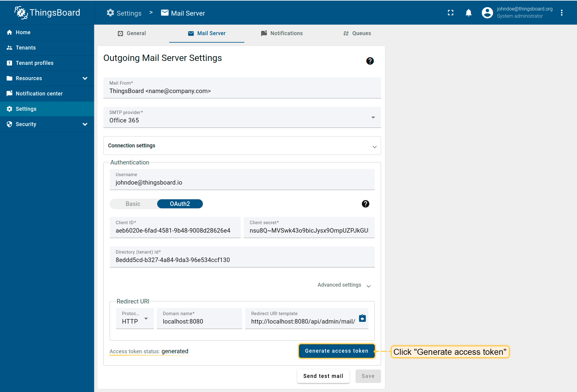
Task: Click the OAuth2 help question mark icon
Action: (365, 204)
